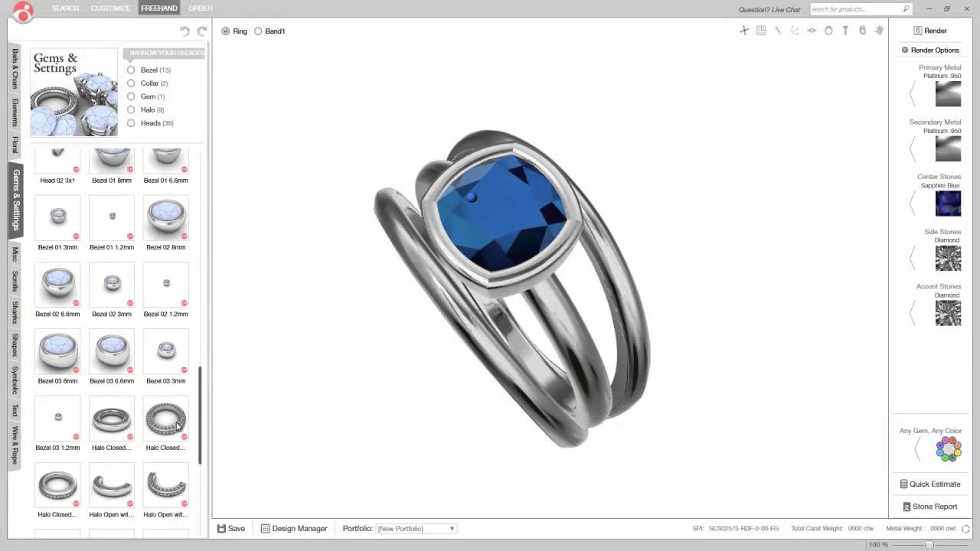
Task: Click the undo arrow above the parts list
Action: (x=184, y=31)
